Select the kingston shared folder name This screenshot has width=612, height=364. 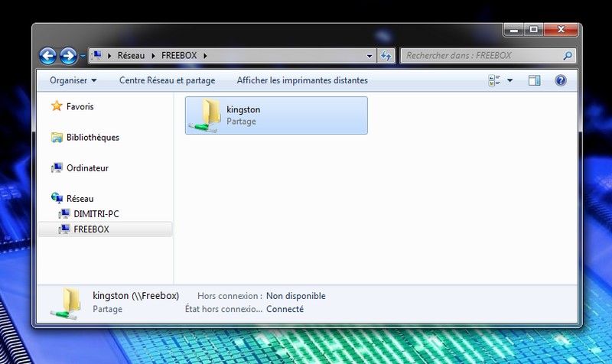tap(243, 109)
